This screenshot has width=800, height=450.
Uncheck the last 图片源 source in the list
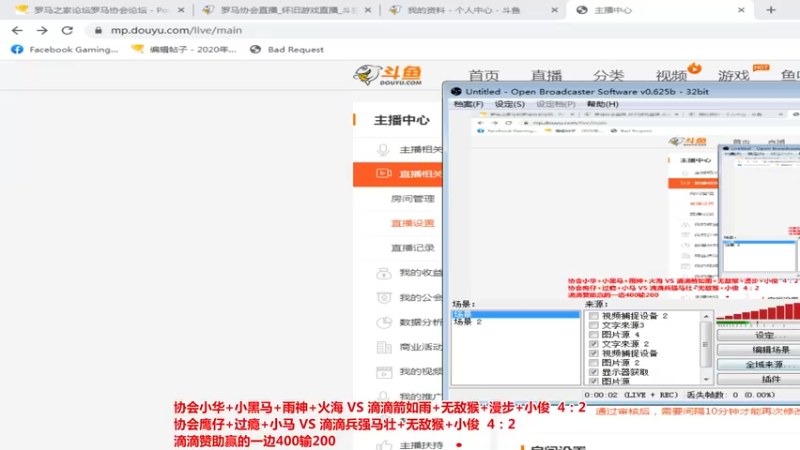(x=593, y=381)
